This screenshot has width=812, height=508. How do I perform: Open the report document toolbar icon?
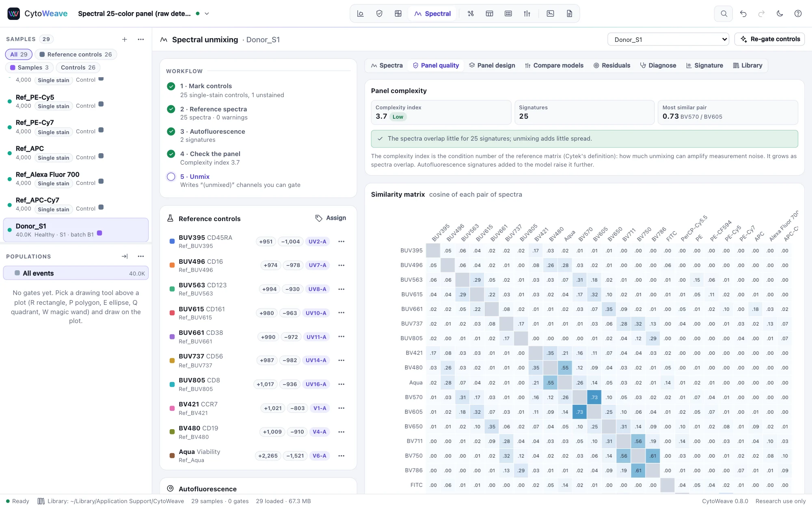(x=570, y=13)
